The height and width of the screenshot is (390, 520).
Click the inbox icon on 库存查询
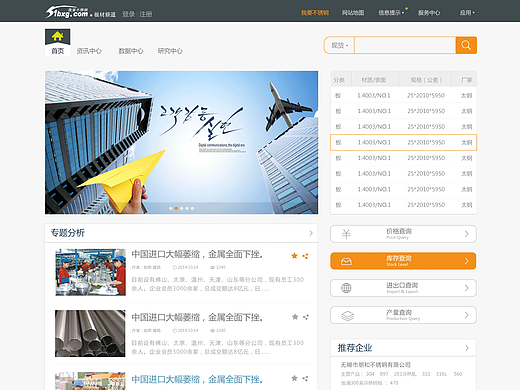346,261
